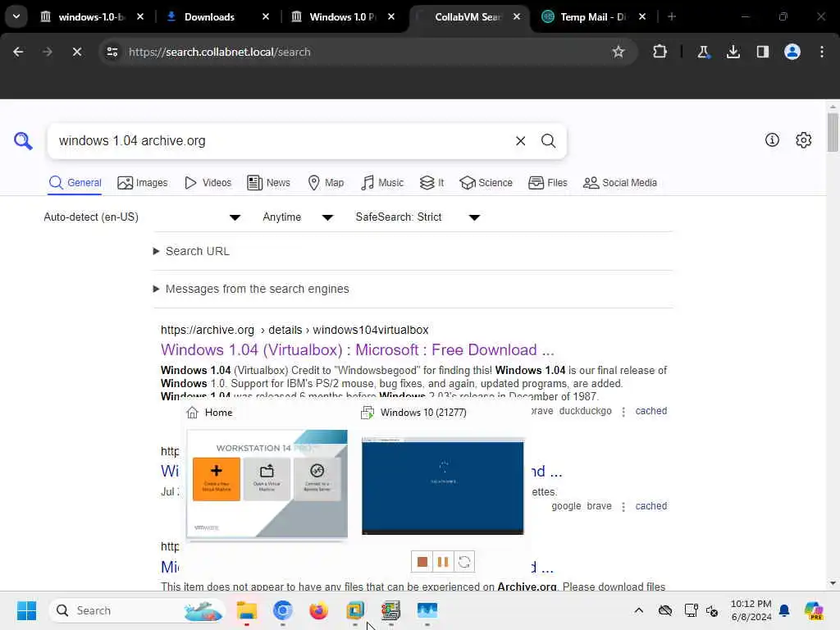Open Copilot preview icon in tray
840x630 pixels.
click(x=814, y=610)
